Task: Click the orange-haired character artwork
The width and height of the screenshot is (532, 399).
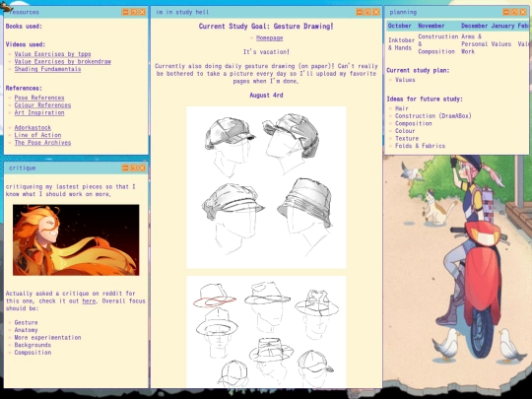Action: (76, 239)
